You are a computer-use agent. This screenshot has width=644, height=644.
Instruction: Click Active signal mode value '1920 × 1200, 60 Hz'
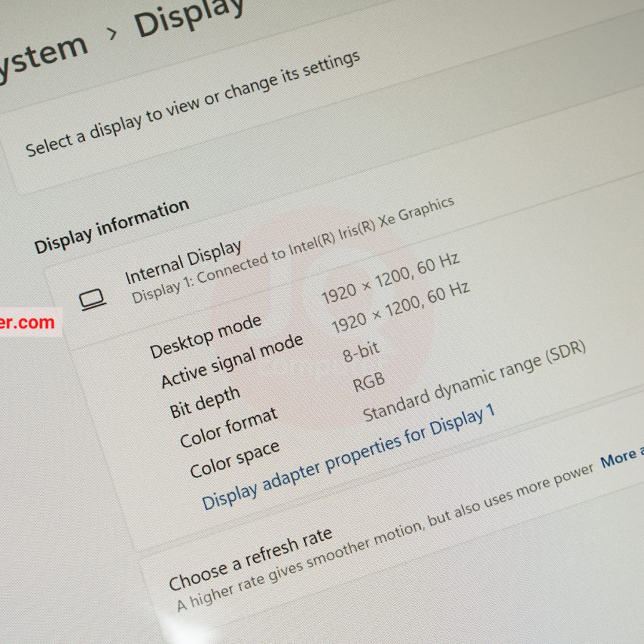[401, 307]
